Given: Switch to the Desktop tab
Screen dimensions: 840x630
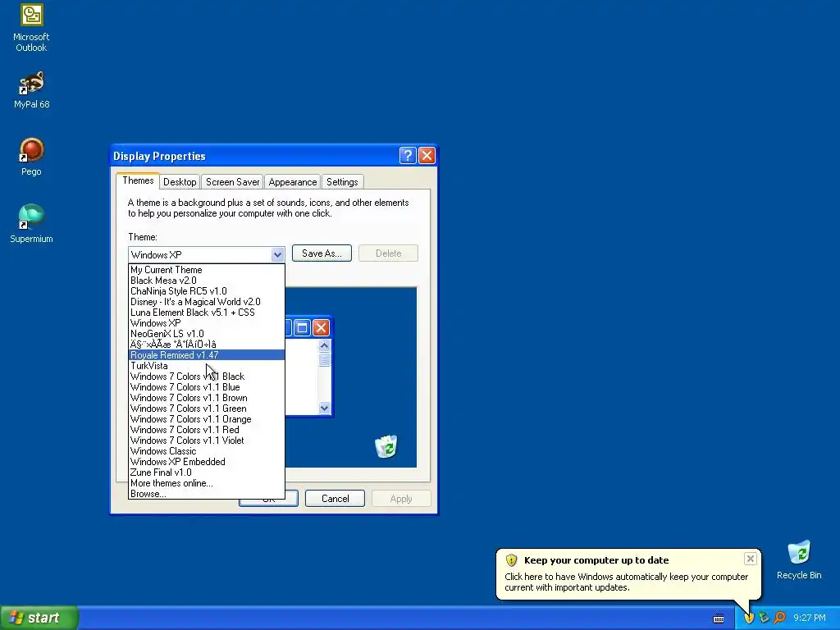Looking at the screenshot, I should click(180, 182).
